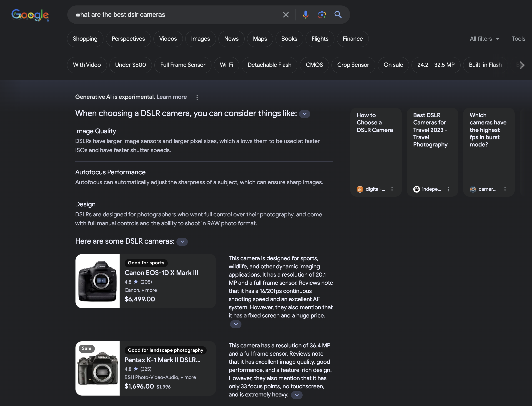Click the Under $600 filter button
This screenshot has width=532, height=406.
(130, 65)
